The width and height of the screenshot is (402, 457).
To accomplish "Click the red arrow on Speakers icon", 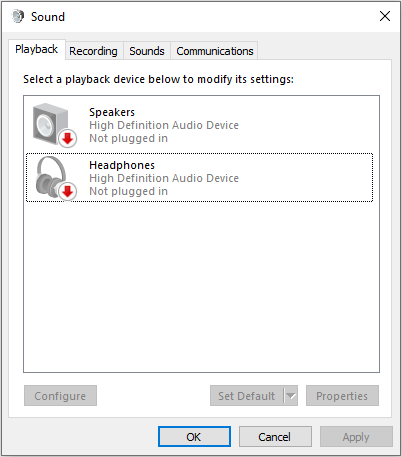I will [x=68, y=138].
